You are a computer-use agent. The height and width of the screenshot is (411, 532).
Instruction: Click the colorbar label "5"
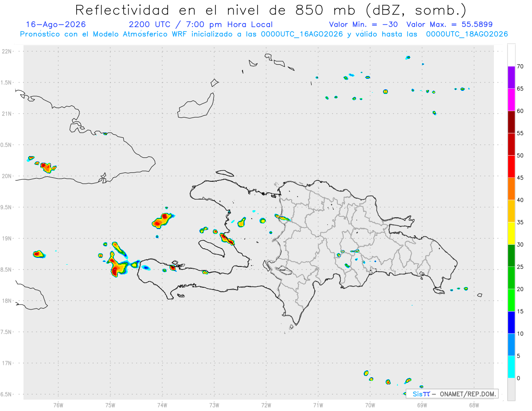click(519, 356)
